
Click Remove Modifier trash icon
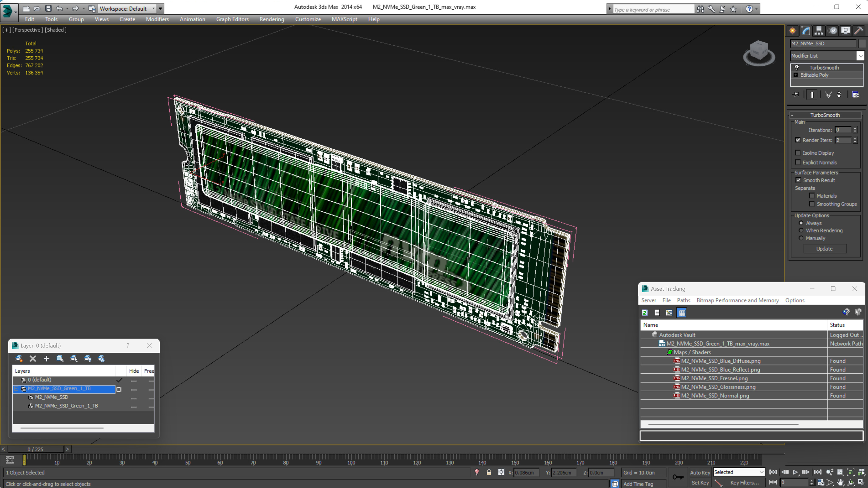coord(839,95)
